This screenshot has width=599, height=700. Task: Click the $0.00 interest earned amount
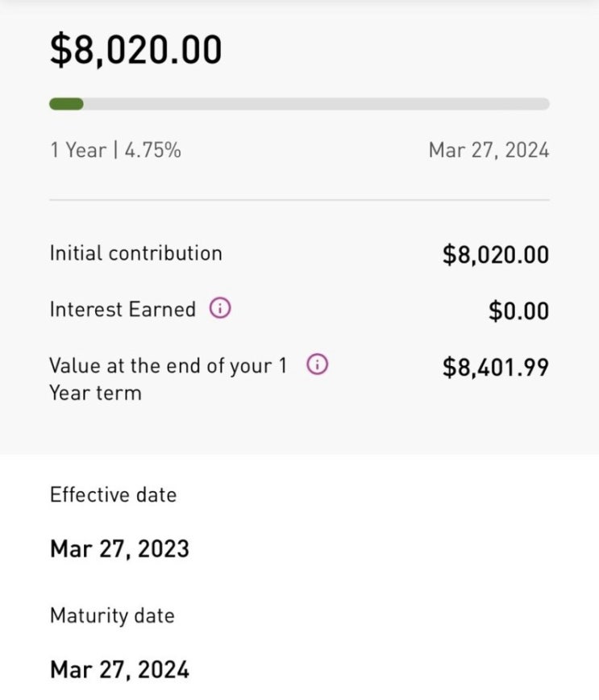518,310
